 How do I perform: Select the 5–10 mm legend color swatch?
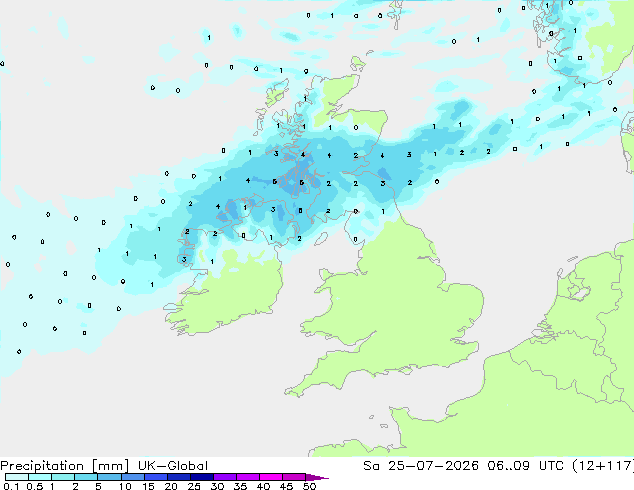tap(109, 477)
